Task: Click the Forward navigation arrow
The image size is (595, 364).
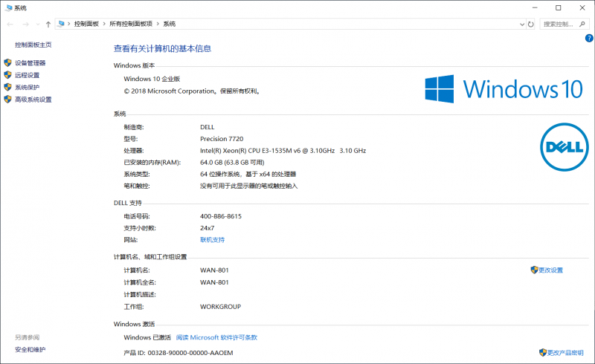Action: tap(25, 24)
